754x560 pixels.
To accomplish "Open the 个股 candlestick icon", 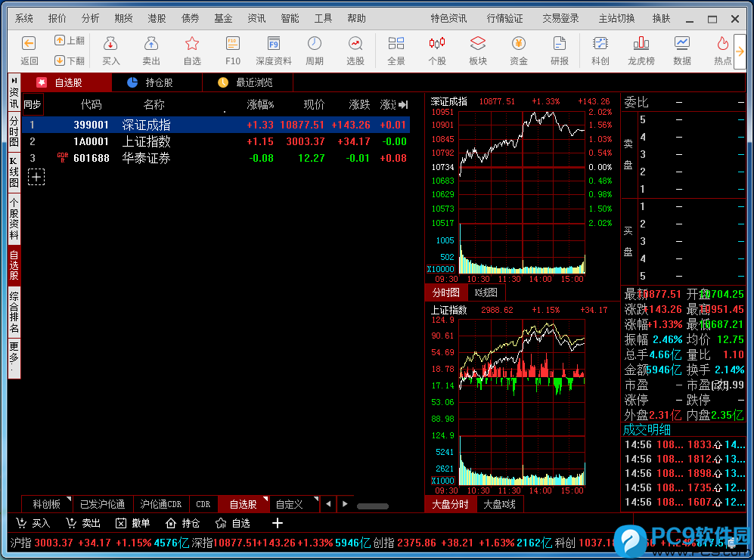I will tap(437, 44).
